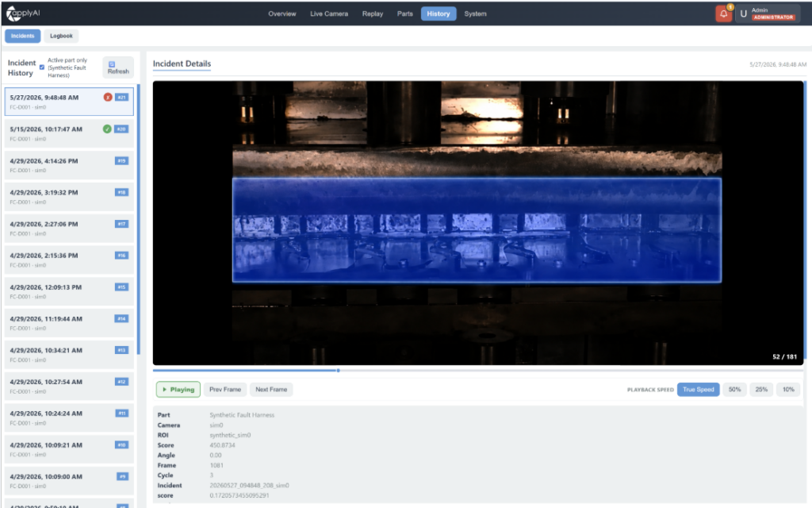812x508 pixels.
Task: Click the green check icon on 5/15/2026 incident
Action: (107, 129)
